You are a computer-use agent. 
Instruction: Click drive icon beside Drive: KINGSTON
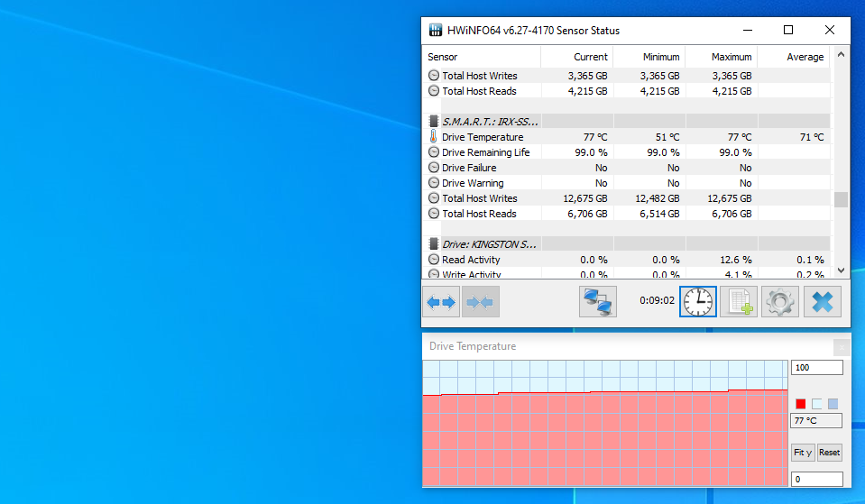[x=434, y=243]
